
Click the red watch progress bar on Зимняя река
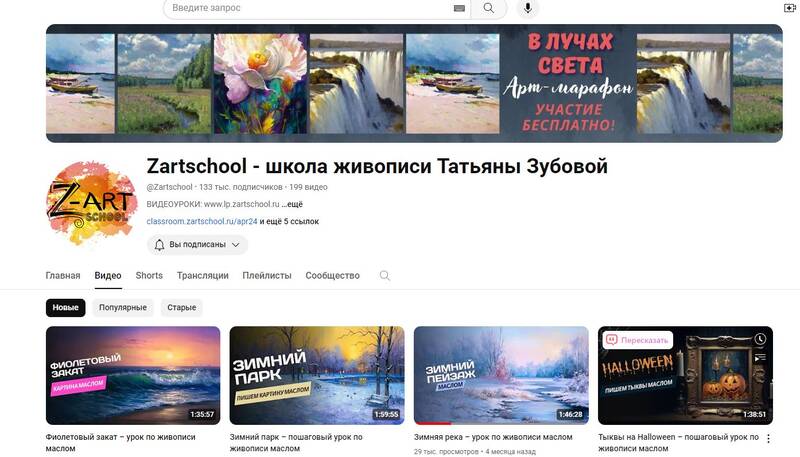coord(432,423)
